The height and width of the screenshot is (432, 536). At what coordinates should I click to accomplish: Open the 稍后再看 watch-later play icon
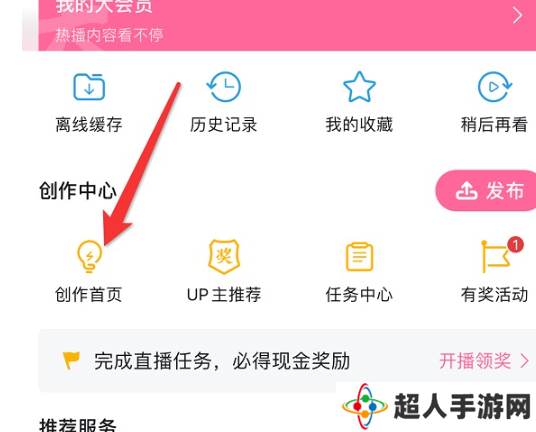494,87
